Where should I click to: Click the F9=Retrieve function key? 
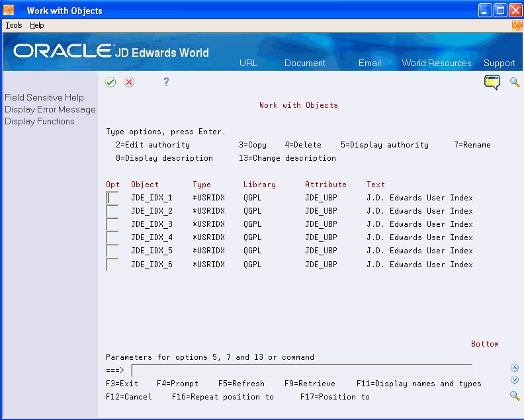click(x=310, y=384)
